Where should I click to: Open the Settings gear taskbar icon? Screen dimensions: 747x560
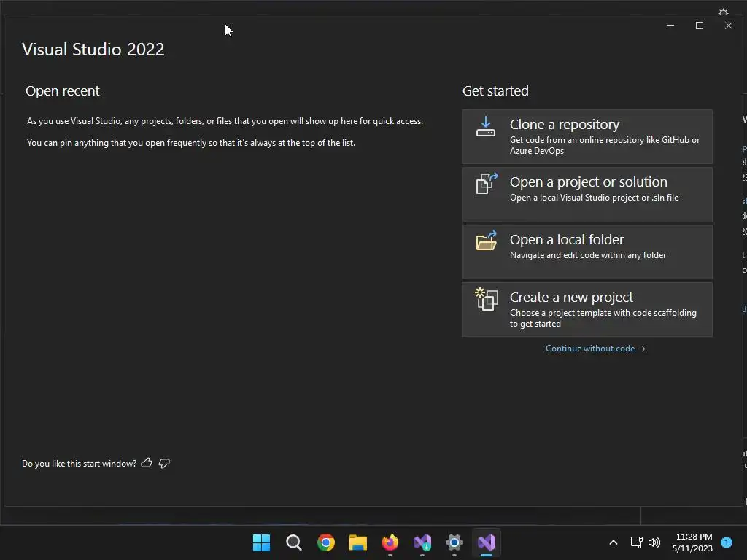pyautogui.click(x=454, y=542)
